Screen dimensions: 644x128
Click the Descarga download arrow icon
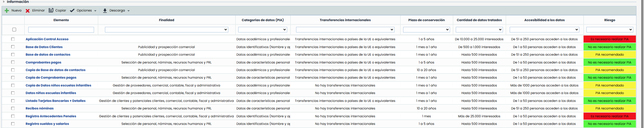click(105, 11)
